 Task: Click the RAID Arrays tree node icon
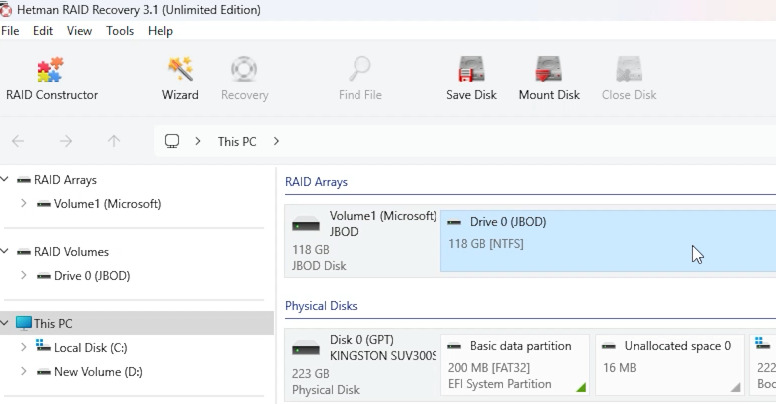coord(24,180)
